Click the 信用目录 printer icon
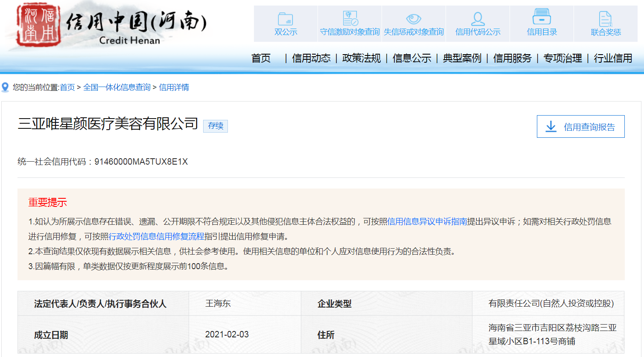This screenshot has height=357, width=644. tap(542, 17)
